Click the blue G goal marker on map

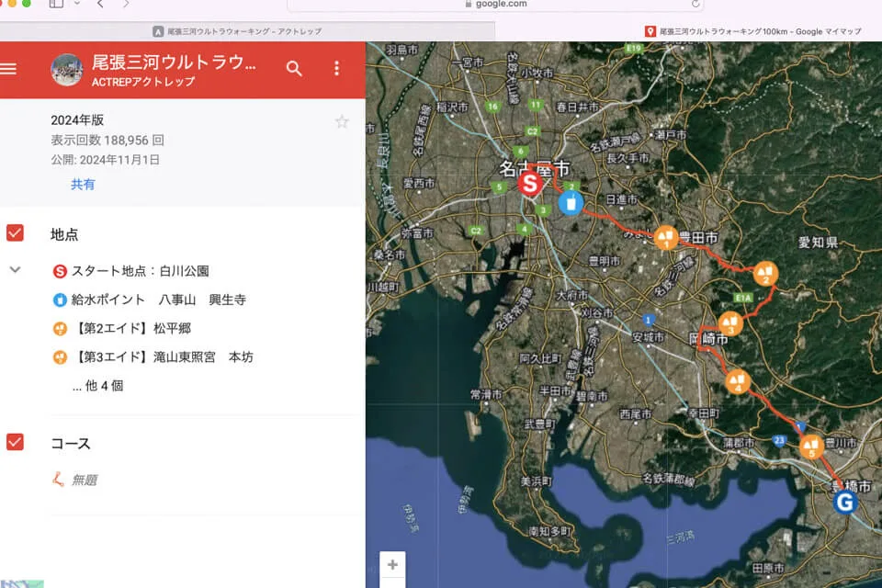point(844,502)
